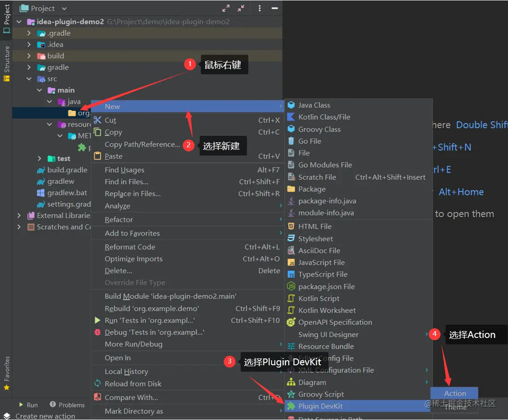
Task: Open the Refactor submenu
Action: coord(188,219)
